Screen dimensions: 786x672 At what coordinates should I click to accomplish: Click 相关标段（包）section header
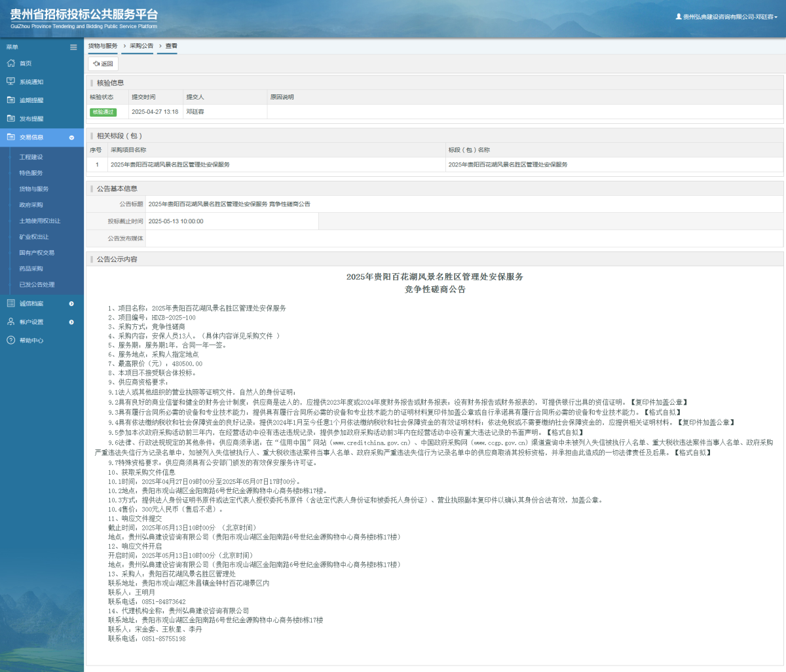pyautogui.click(x=119, y=136)
